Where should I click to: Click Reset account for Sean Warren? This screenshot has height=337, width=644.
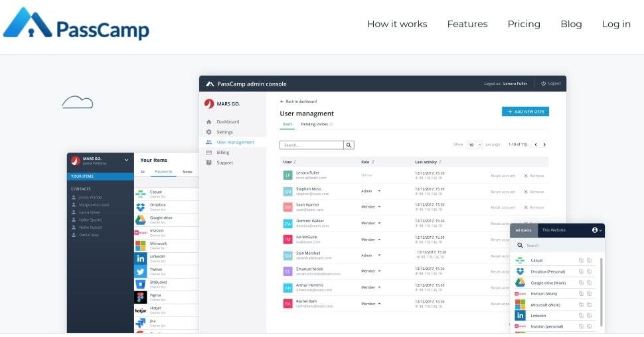(503, 207)
